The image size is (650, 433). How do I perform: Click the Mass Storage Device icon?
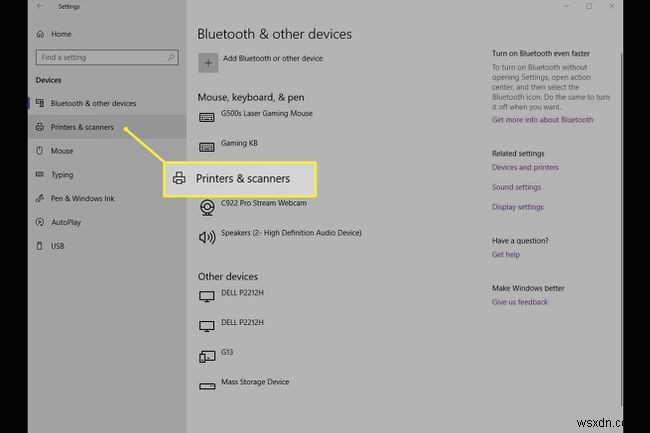tap(207, 386)
